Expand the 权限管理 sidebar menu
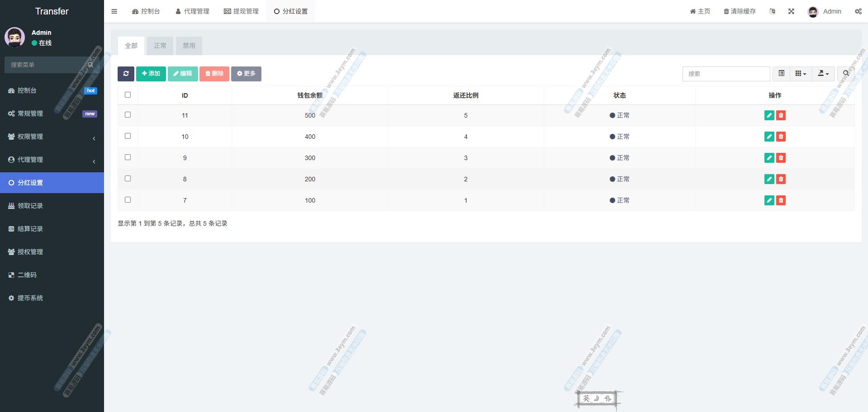Image resolution: width=868 pixels, height=412 pixels. (52, 137)
